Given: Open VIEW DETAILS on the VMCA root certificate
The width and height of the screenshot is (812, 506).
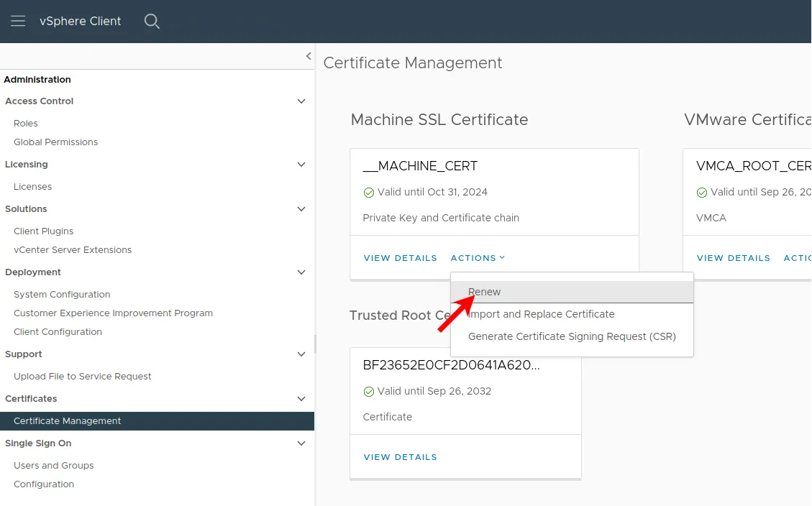Looking at the screenshot, I should 733,258.
